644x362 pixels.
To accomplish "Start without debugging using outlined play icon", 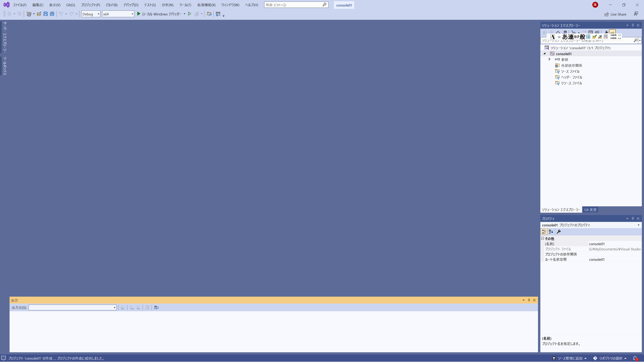I will [190, 14].
